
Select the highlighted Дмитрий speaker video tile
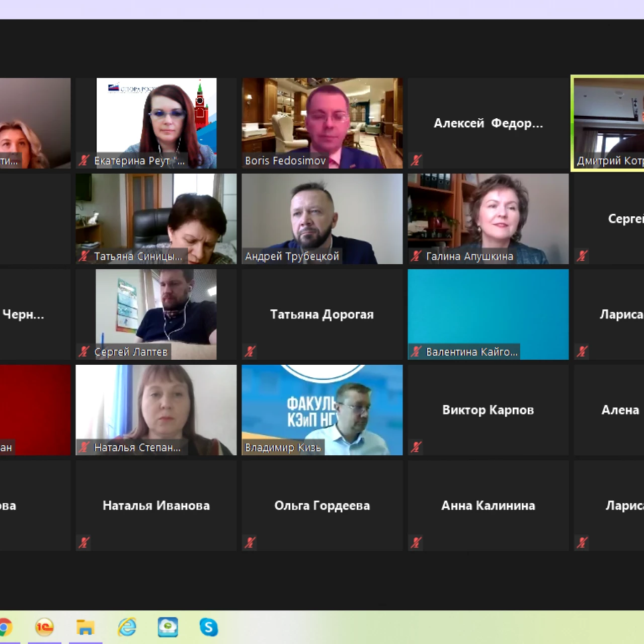608,123
